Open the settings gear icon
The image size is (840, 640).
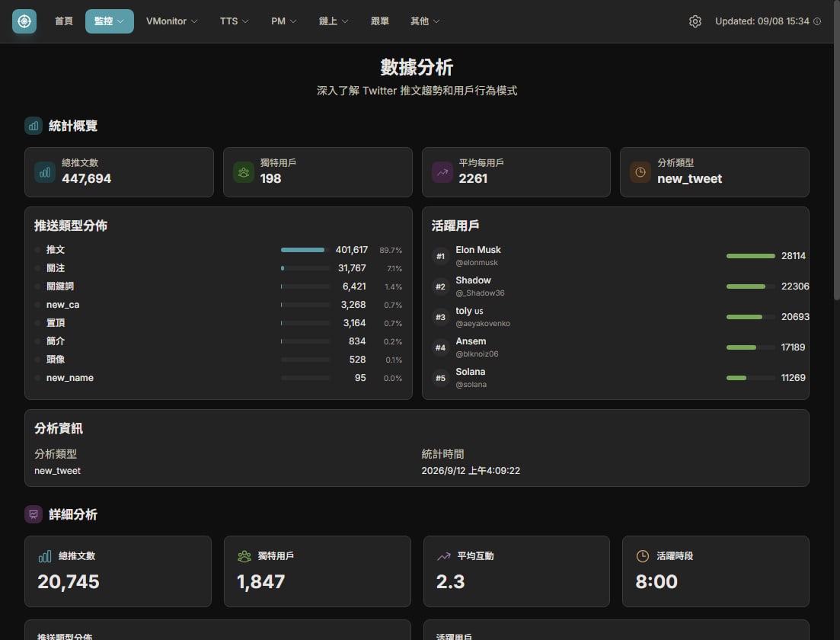pyautogui.click(x=695, y=21)
